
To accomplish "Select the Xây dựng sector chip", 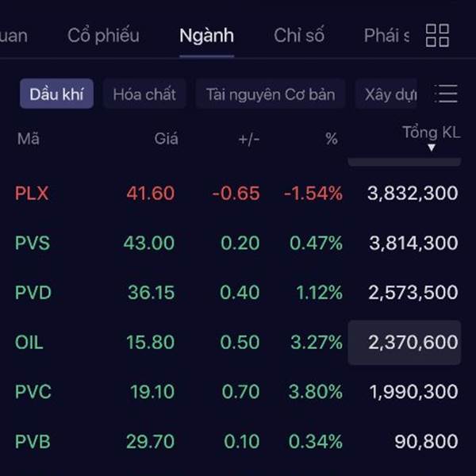I will tap(390, 94).
